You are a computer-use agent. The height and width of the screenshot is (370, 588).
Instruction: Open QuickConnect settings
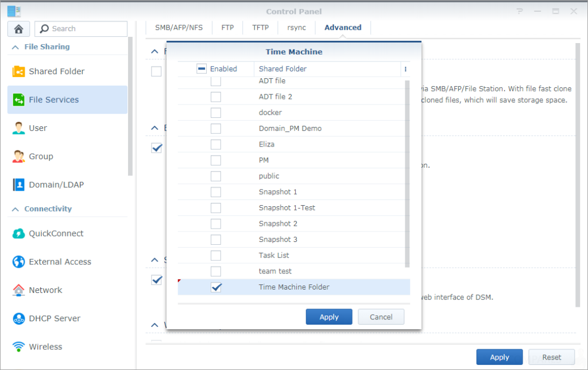(56, 233)
